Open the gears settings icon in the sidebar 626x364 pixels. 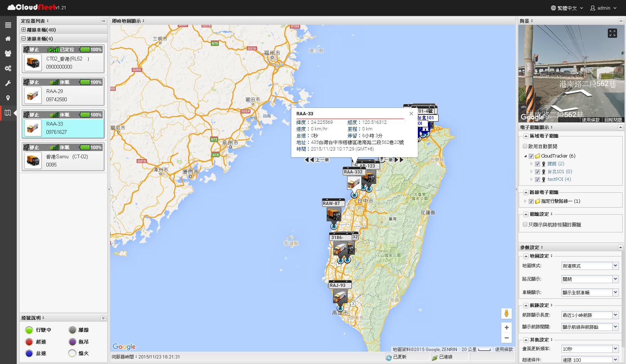coord(8,68)
